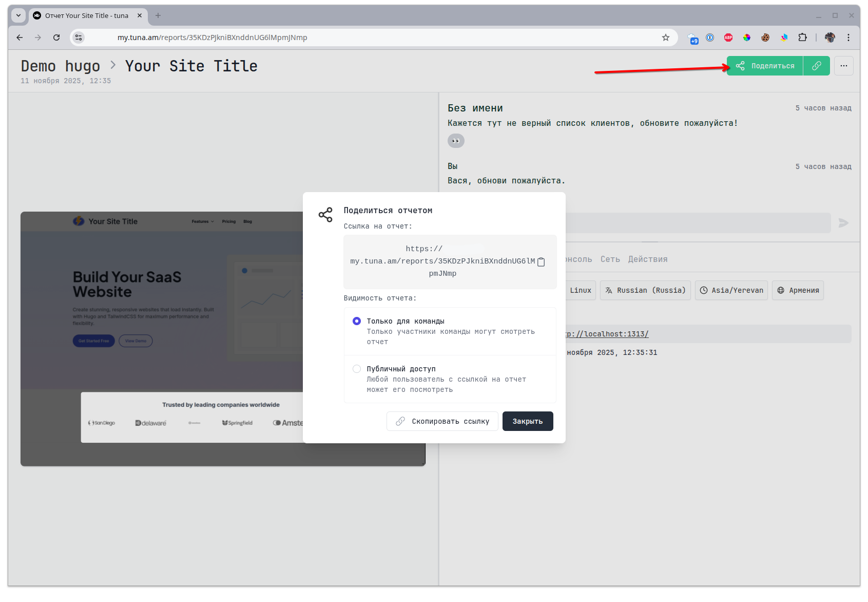Click the Adblock Plus extension icon
This screenshot has height=602, width=868.
728,37
